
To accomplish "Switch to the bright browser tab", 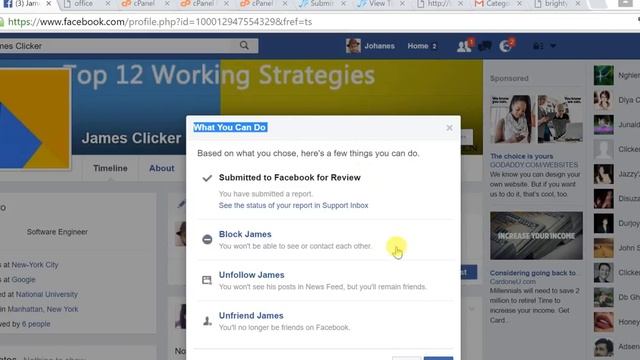I will [556, 4].
